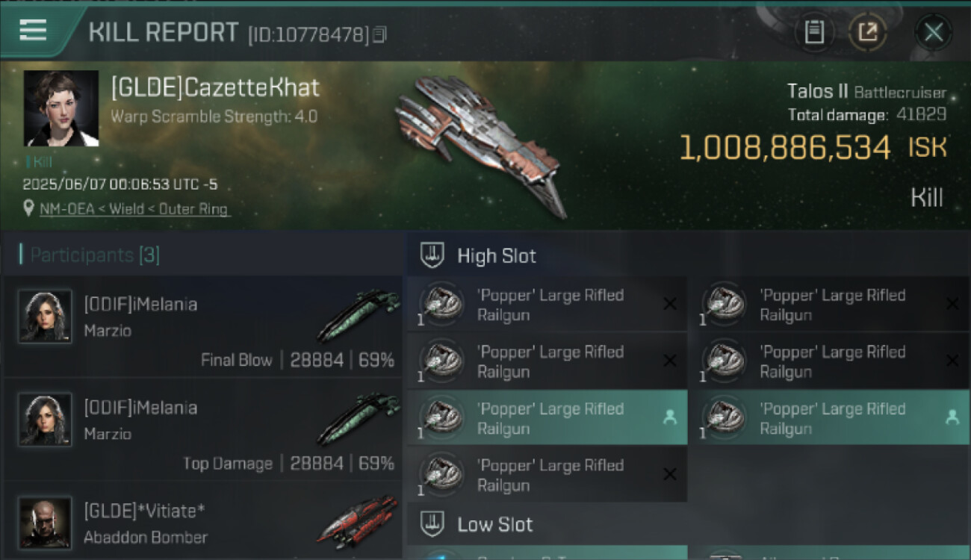Close the Kill Report window
Image resolution: width=971 pixels, height=560 pixels.
[x=934, y=32]
